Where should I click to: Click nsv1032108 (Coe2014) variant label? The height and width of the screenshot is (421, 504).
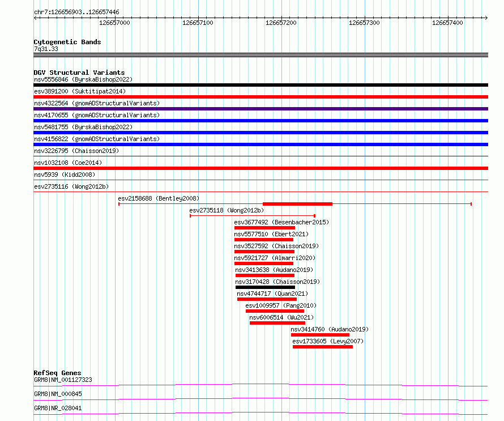click(68, 163)
